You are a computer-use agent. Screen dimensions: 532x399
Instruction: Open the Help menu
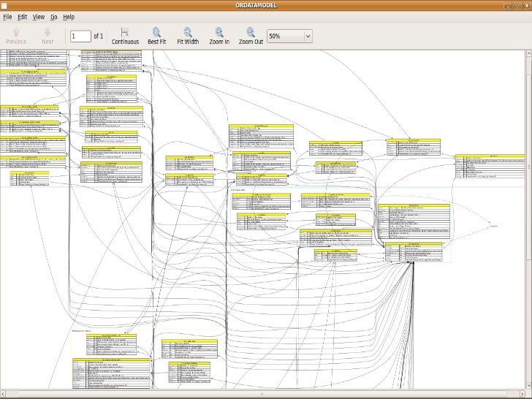click(x=69, y=16)
